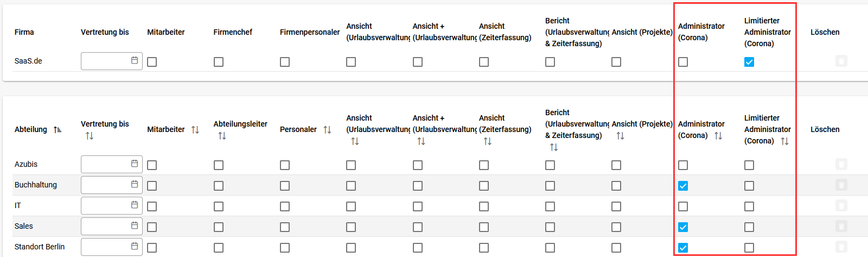868x257 pixels.
Task: Click Abteilungsleiter column header
Action: pos(240,124)
